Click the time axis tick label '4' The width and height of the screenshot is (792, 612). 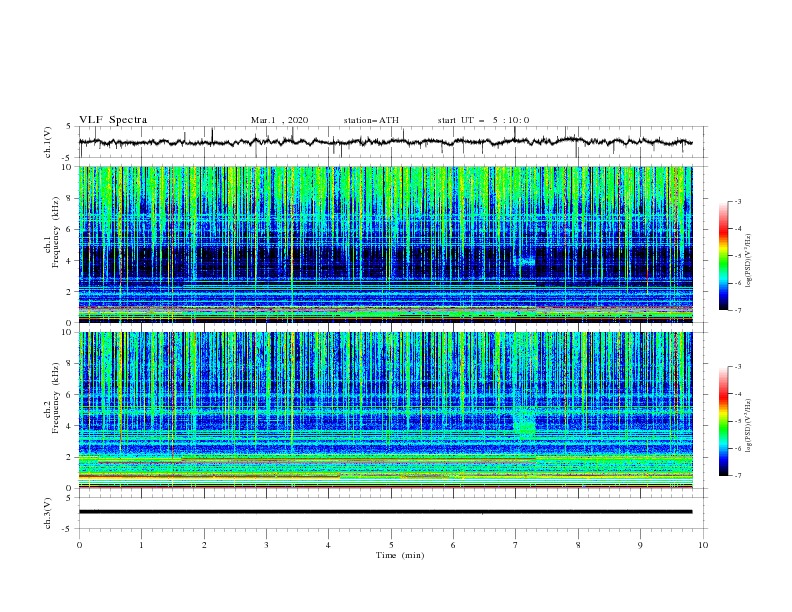[328, 545]
